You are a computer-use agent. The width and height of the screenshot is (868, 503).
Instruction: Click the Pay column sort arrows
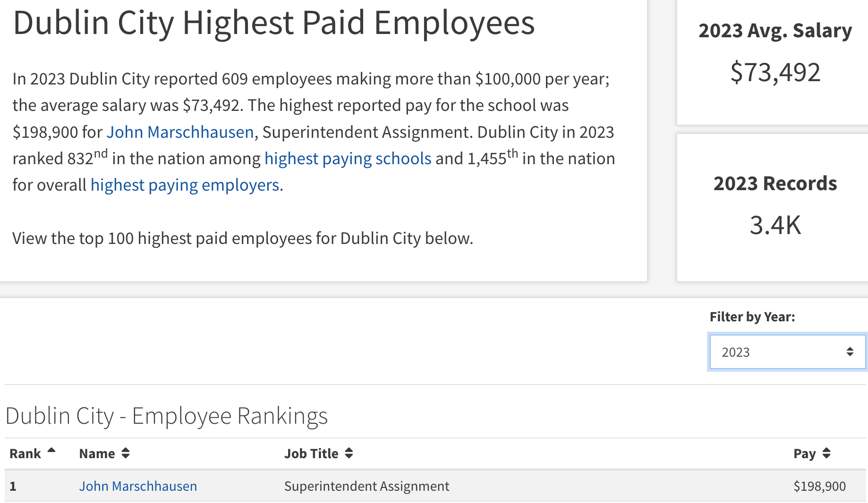point(826,453)
